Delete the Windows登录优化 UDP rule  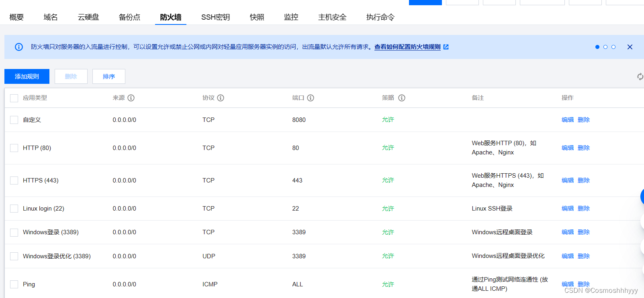584,256
